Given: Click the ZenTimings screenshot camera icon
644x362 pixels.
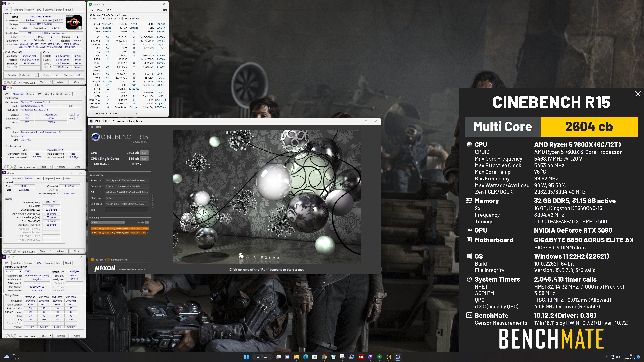Looking at the screenshot, I should [165, 10].
